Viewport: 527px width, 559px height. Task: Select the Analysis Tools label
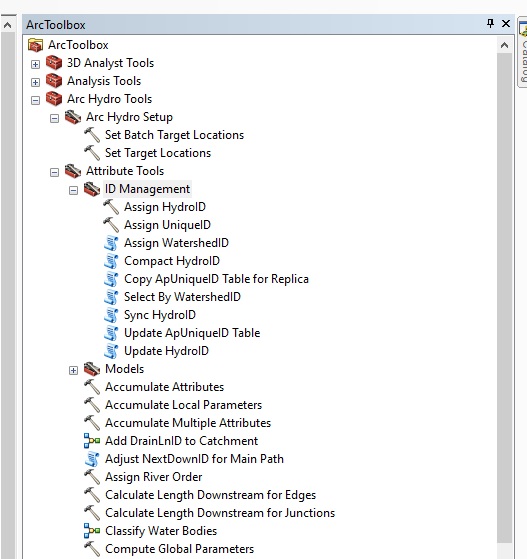pyautogui.click(x=104, y=81)
